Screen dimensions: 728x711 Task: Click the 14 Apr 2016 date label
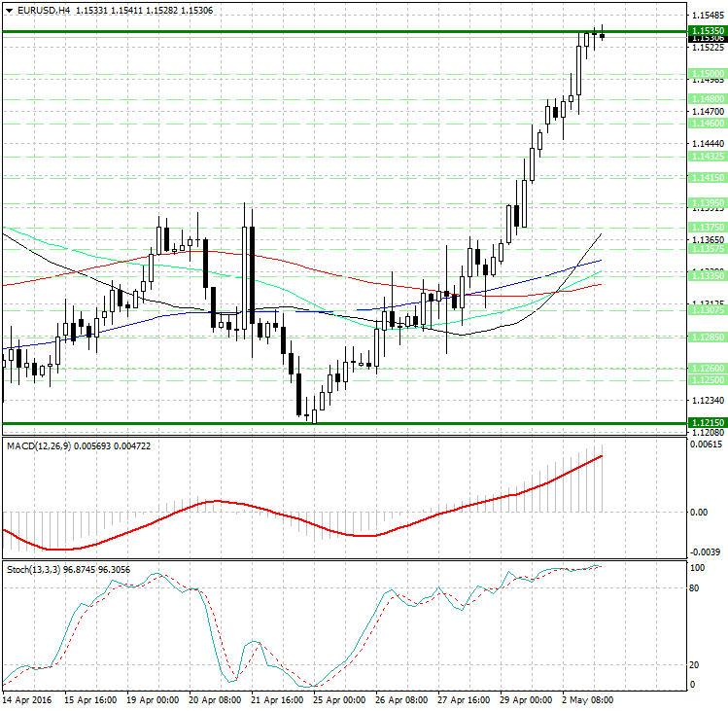[27, 700]
